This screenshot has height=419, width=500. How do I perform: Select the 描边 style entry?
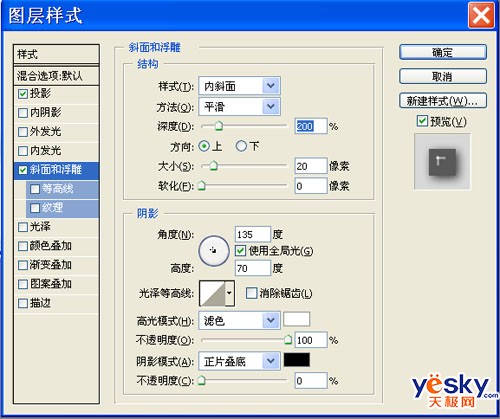click(56, 303)
